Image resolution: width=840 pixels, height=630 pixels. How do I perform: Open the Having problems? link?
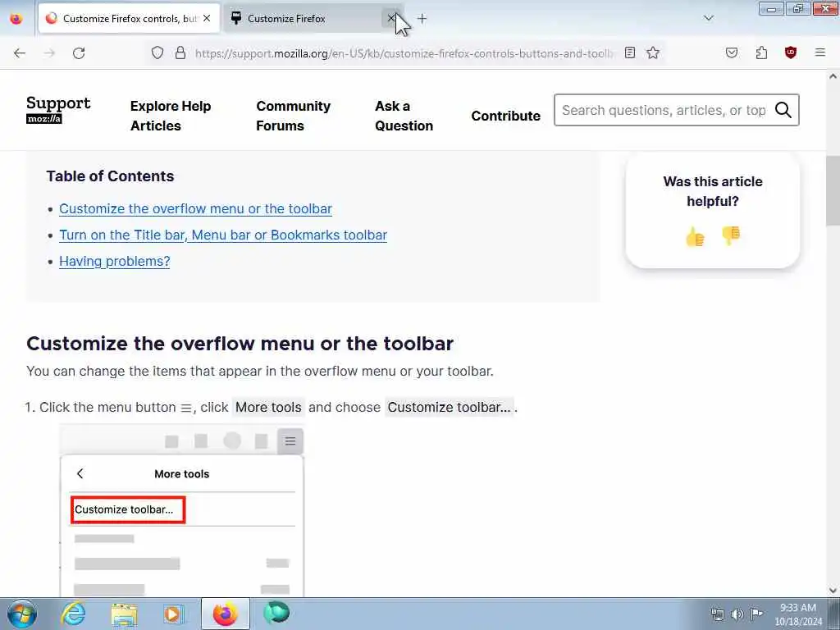pos(115,262)
